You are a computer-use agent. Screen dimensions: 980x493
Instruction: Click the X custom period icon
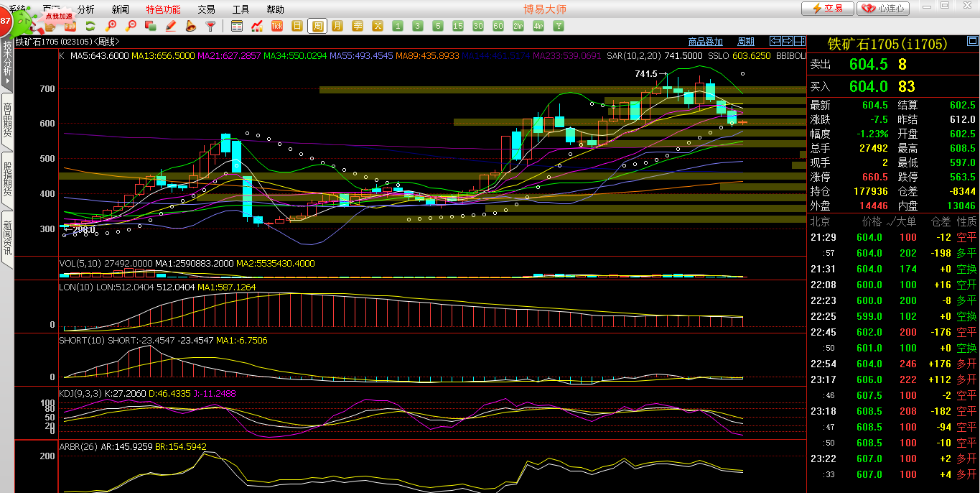378,26
